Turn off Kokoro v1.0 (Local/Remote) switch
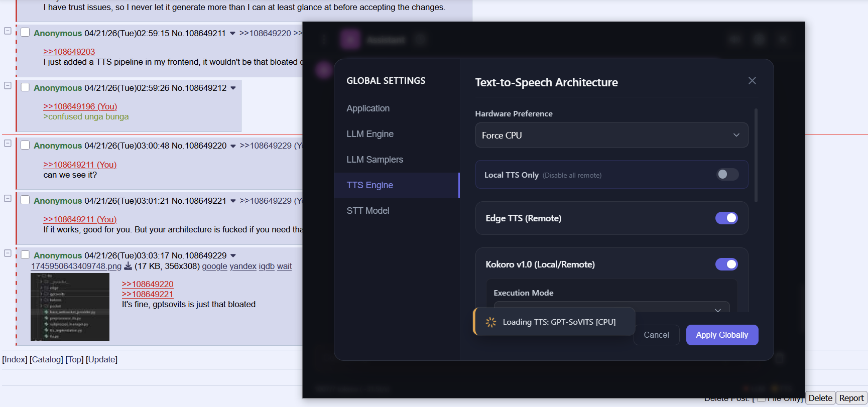868x407 pixels. point(726,264)
